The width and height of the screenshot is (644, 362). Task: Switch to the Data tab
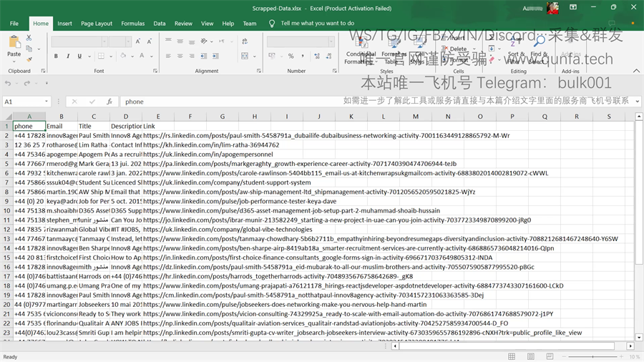[x=160, y=24]
